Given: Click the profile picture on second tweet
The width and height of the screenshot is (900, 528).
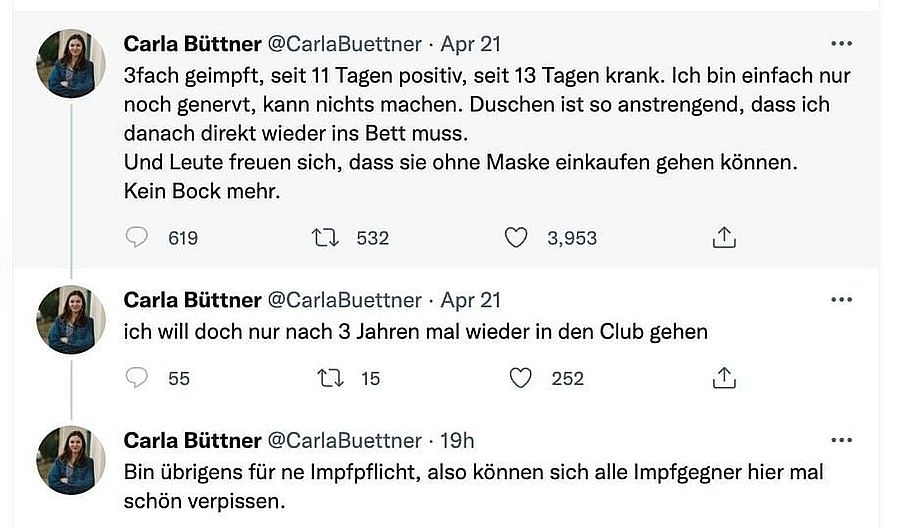Looking at the screenshot, I should (71, 319).
